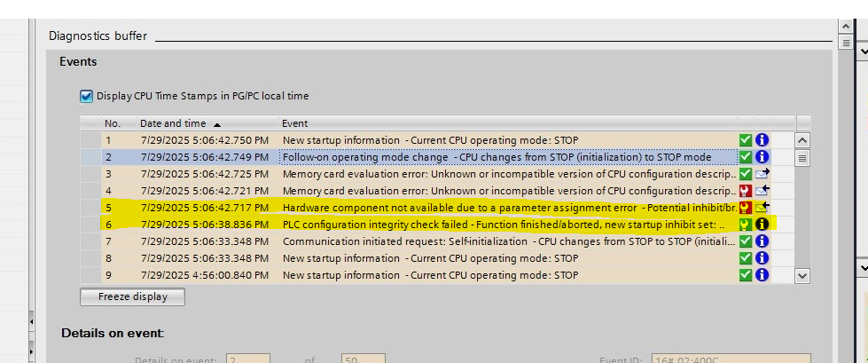868x363 pixels.
Task: Click blue info icon in event row 7
Action: (x=762, y=241)
